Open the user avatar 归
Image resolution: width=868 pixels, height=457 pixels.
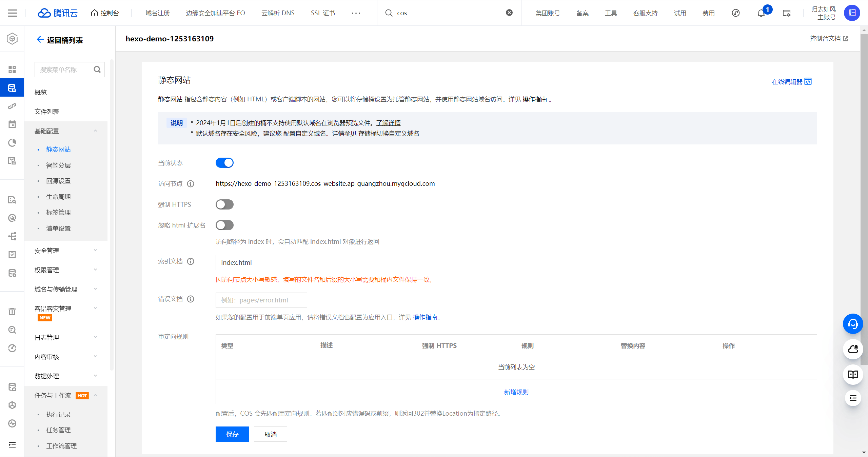[x=852, y=13]
